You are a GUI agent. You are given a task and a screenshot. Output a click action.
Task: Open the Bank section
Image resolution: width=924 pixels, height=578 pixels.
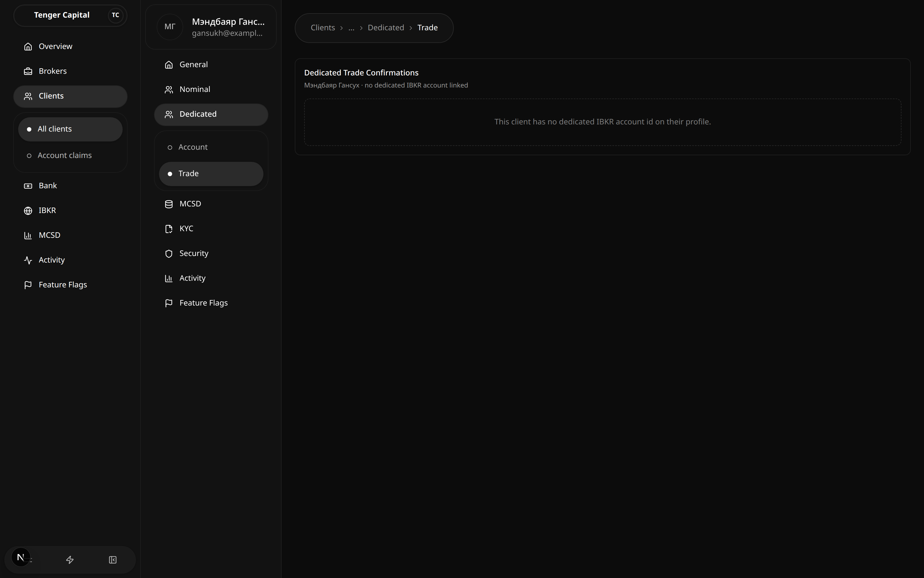pyautogui.click(x=70, y=186)
